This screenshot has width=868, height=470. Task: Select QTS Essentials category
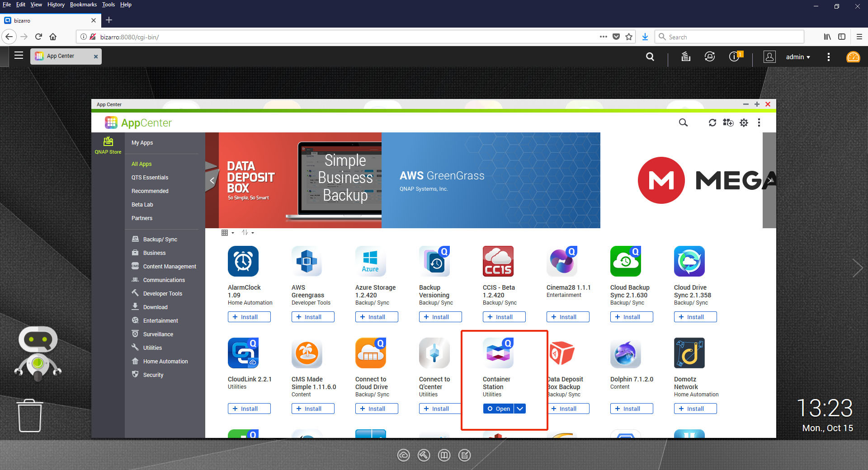click(150, 178)
